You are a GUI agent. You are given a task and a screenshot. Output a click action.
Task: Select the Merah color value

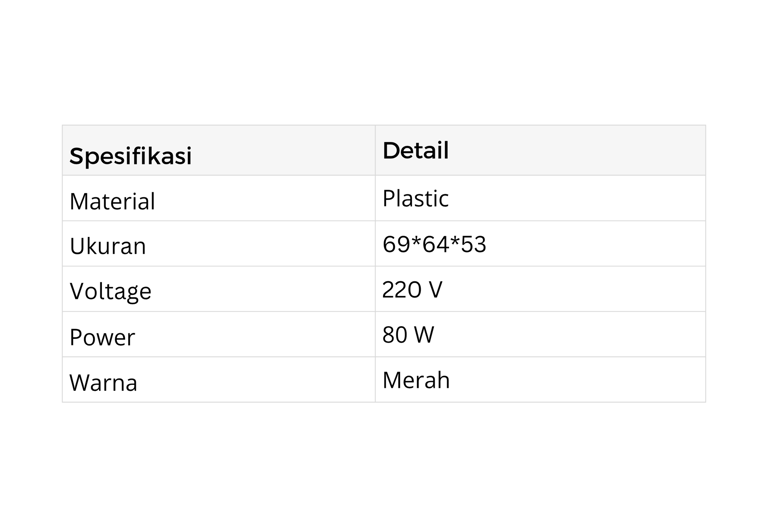click(x=416, y=380)
